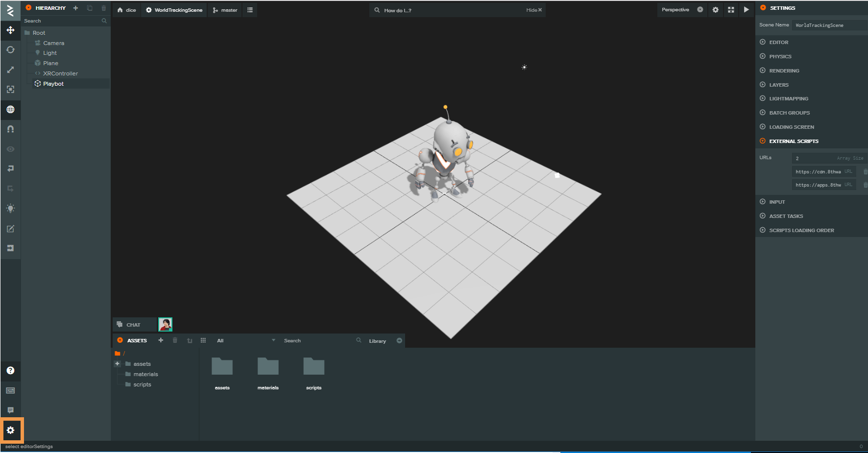Click the delete asset trash icon

[175, 340]
